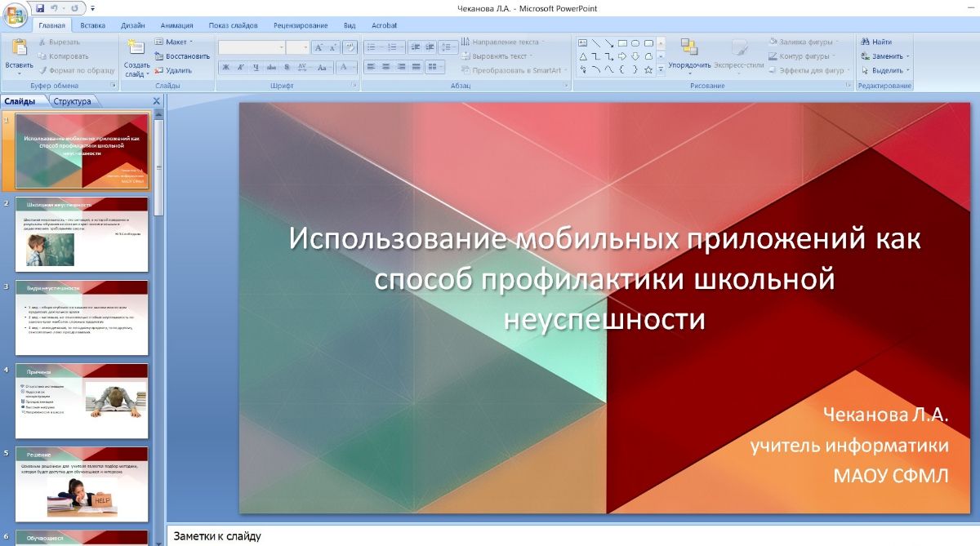Open the Контур фигуры outline color menu
This screenshot has width=980, height=546.
coord(802,56)
